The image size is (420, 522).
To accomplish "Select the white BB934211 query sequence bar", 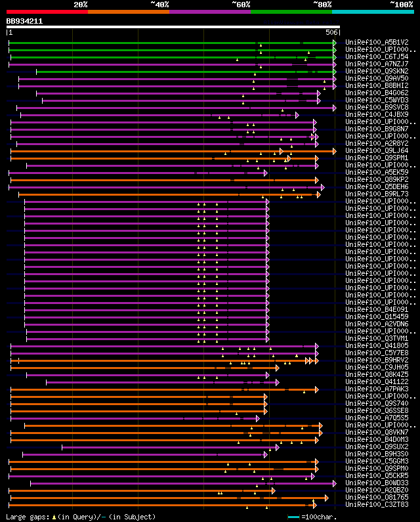I will point(173,27).
